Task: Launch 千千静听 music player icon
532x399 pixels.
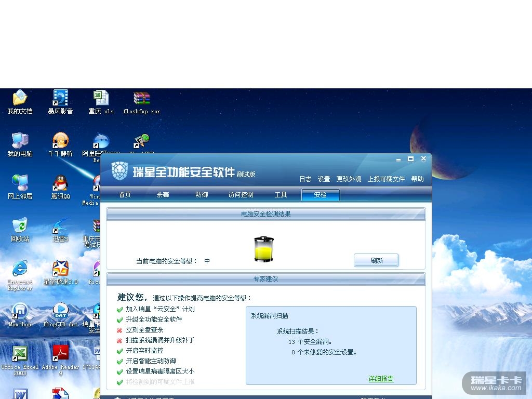Action: [x=60, y=144]
